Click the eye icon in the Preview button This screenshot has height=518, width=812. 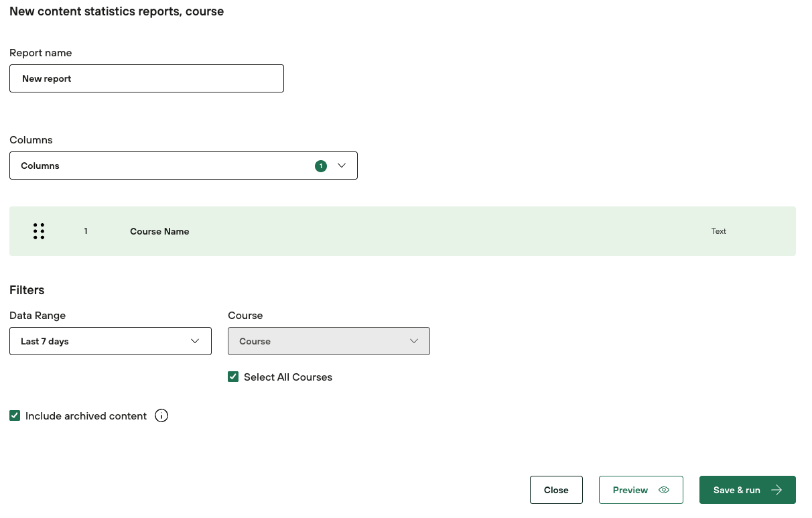tap(664, 490)
